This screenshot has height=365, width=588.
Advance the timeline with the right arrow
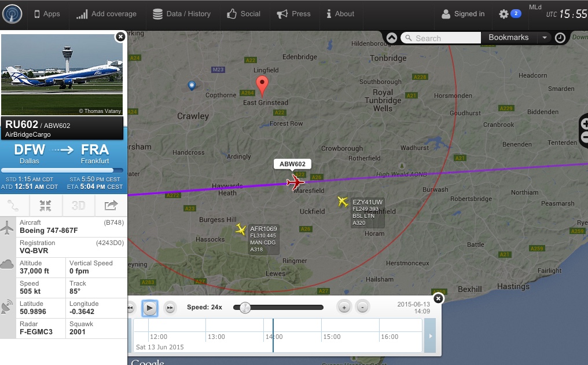pyautogui.click(x=430, y=335)
